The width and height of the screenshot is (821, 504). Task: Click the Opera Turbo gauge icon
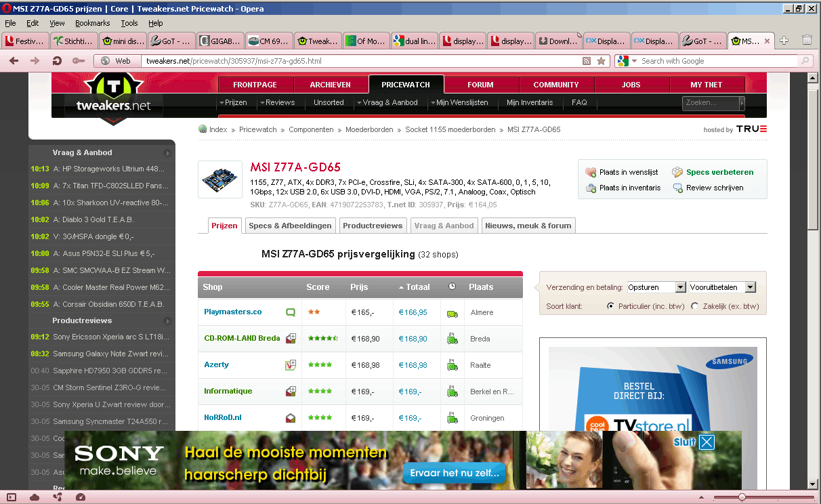tap(81, 497)
